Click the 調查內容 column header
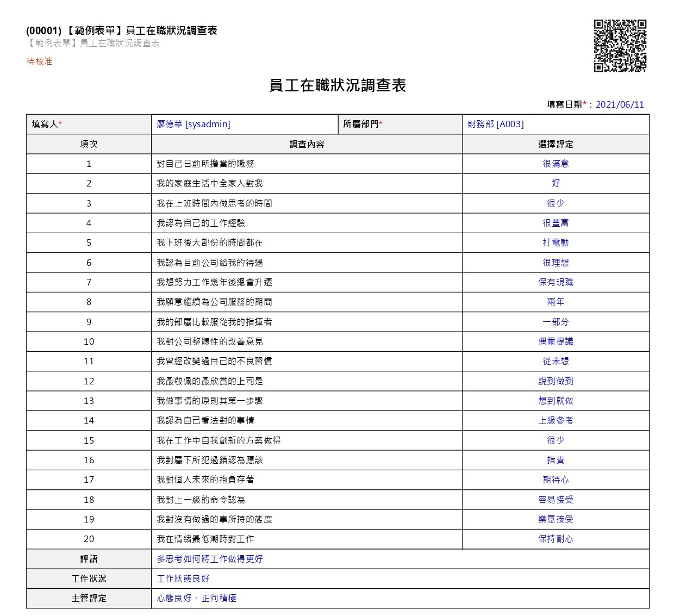 [307, 144]
